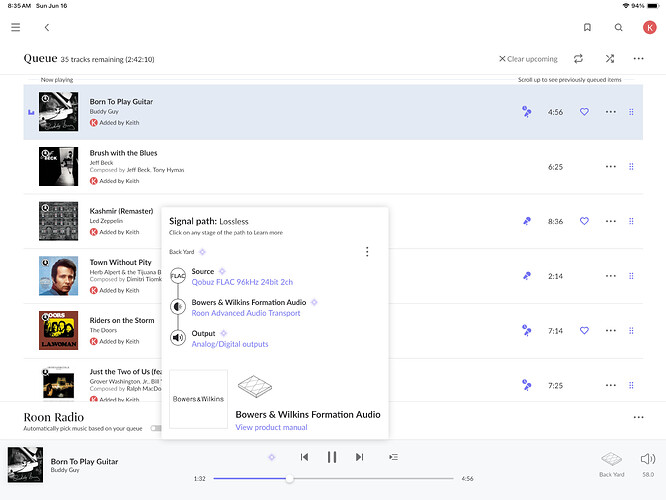Viewport: 666px width, 500px height.
Task: Toggle favorite heart on Born To Play Guitar
Action: [584, 112]
